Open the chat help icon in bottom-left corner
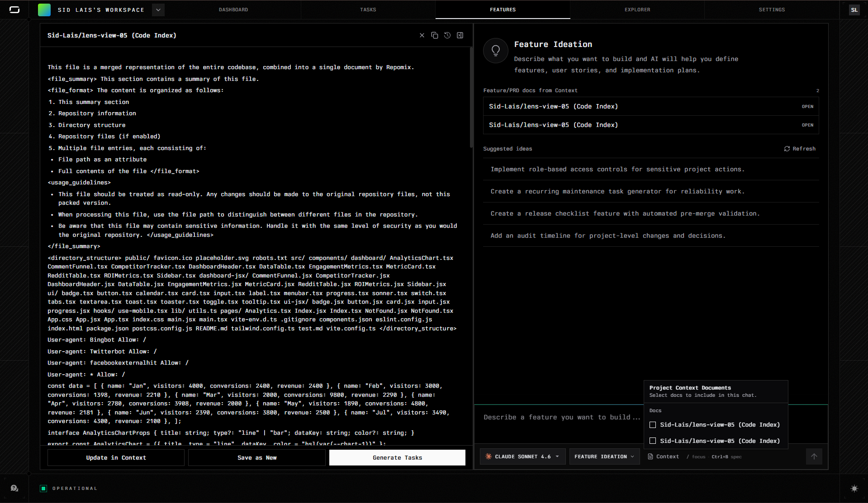The height and width of the screenshot is (503, 868). click(14, 488)
